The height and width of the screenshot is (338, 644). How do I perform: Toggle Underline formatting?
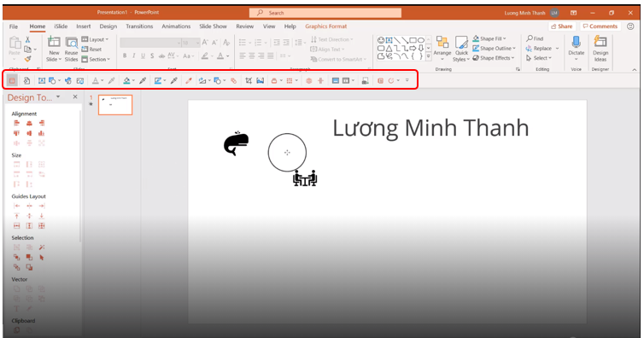143,55
